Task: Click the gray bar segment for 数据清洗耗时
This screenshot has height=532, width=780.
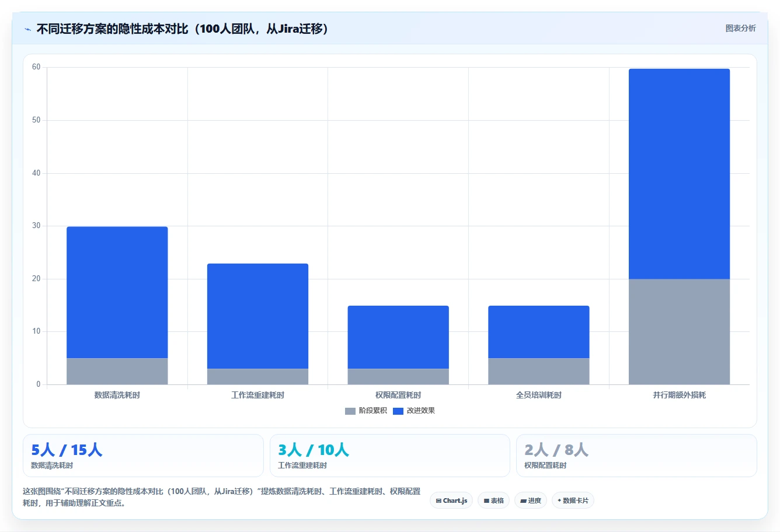Action: pyautogui.click(x=117, y=372)
